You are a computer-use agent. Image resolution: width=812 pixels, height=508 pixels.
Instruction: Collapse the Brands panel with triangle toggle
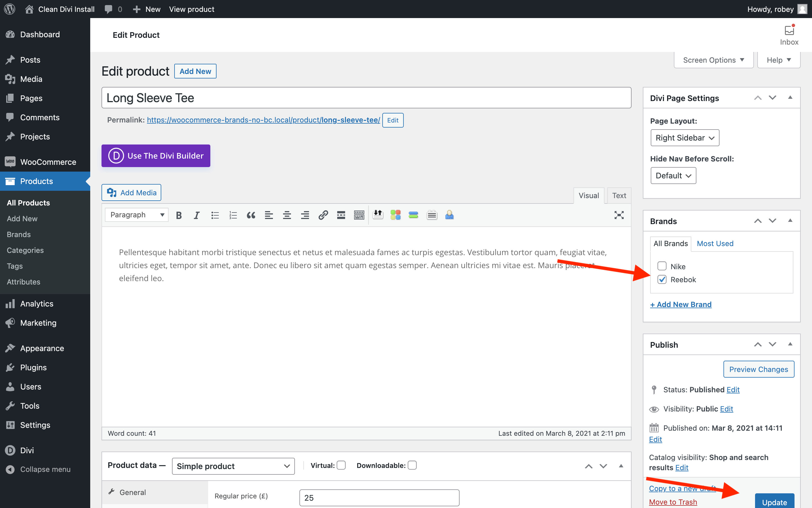coord(790,221)
